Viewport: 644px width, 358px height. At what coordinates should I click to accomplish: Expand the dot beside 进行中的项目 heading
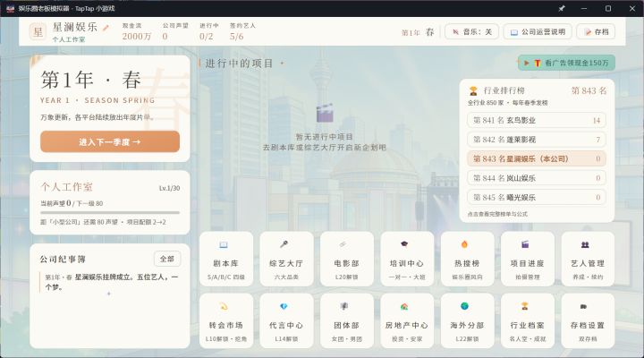pos(282,64)
